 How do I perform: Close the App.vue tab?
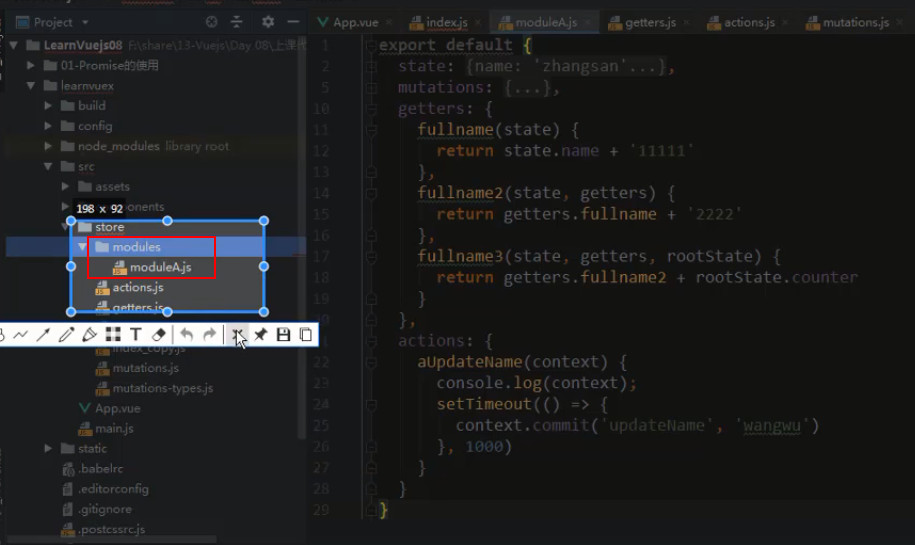389,23
